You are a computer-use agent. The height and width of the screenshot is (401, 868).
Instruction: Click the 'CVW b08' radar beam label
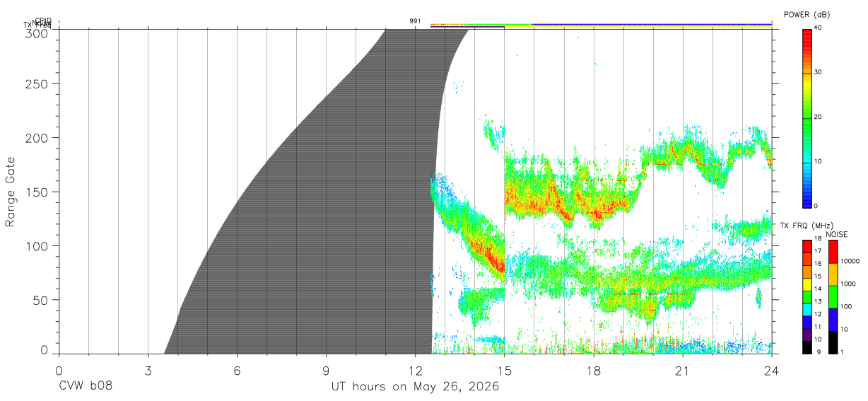point(85,387)
